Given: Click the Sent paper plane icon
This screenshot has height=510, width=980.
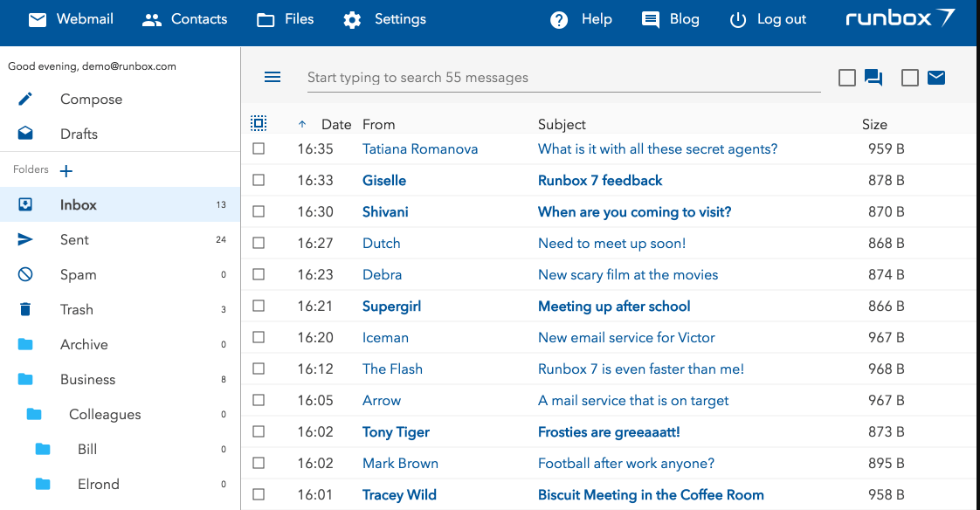Looking at the screenshot, I should point(25,239).
